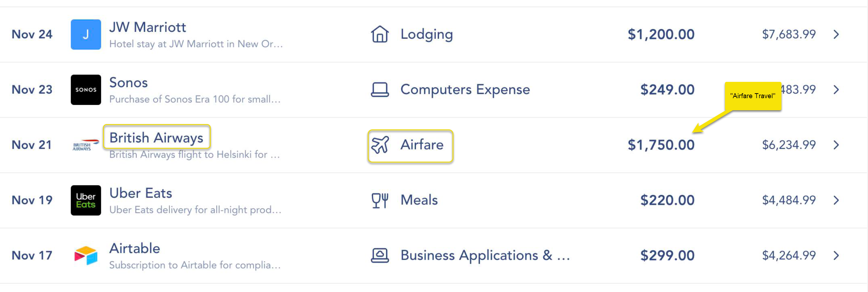
Task: Select the Airfare category label
Action: [x=422, y=145]
